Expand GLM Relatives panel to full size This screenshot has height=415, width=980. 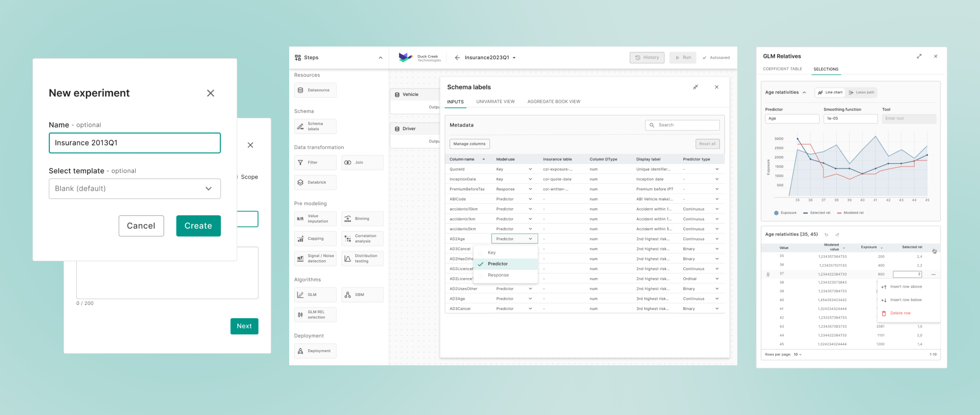[x=919, y=56]
